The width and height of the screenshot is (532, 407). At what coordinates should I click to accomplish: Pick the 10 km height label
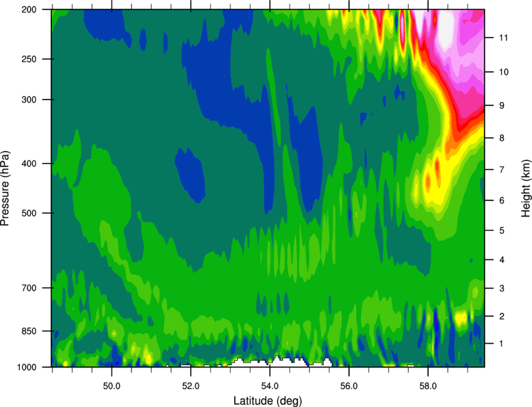click(x=504, y=72)
